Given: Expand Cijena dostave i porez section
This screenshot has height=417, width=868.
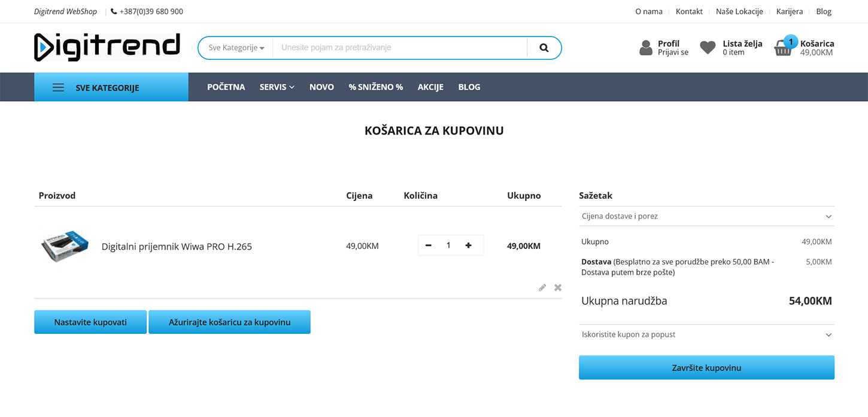Looking at the screenshot, I should (706, 217).
